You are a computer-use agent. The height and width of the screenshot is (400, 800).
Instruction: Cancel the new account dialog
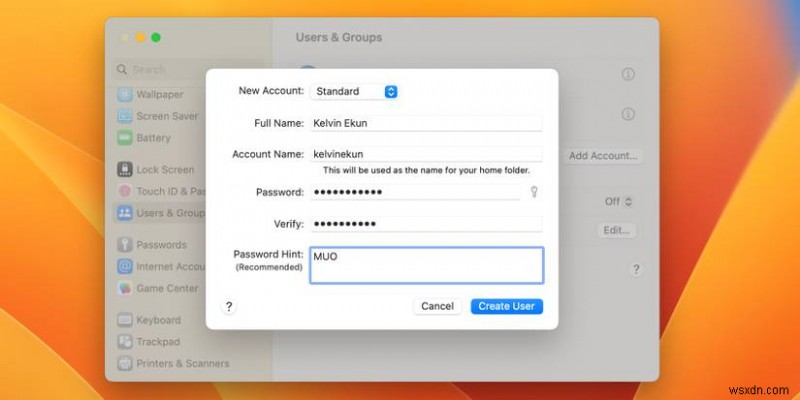point(437,306)
